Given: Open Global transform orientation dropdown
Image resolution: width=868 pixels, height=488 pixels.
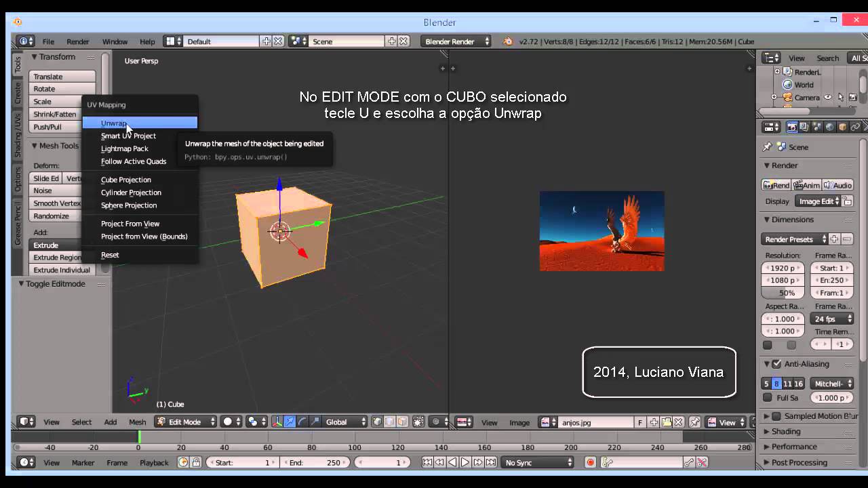Looking at the screenshot, I should tap(345, 422).
